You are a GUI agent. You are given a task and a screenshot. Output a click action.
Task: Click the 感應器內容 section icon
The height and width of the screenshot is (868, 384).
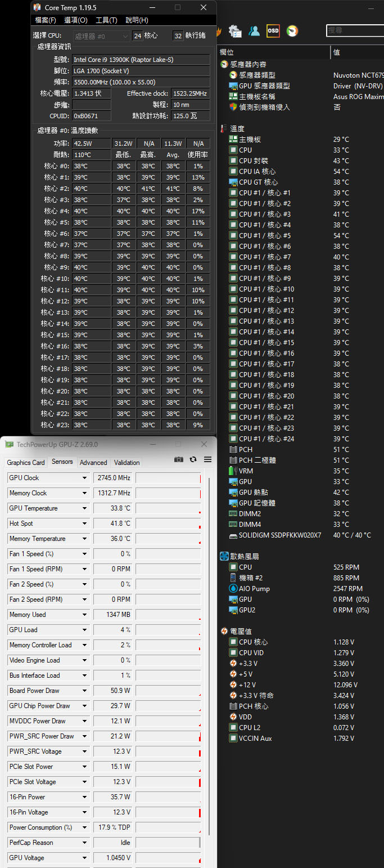[225, 65]
